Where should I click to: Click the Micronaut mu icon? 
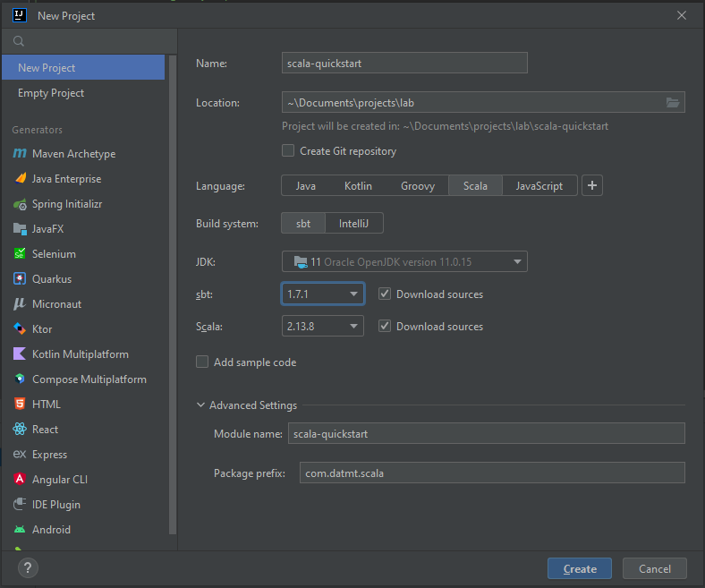[20, 304]
